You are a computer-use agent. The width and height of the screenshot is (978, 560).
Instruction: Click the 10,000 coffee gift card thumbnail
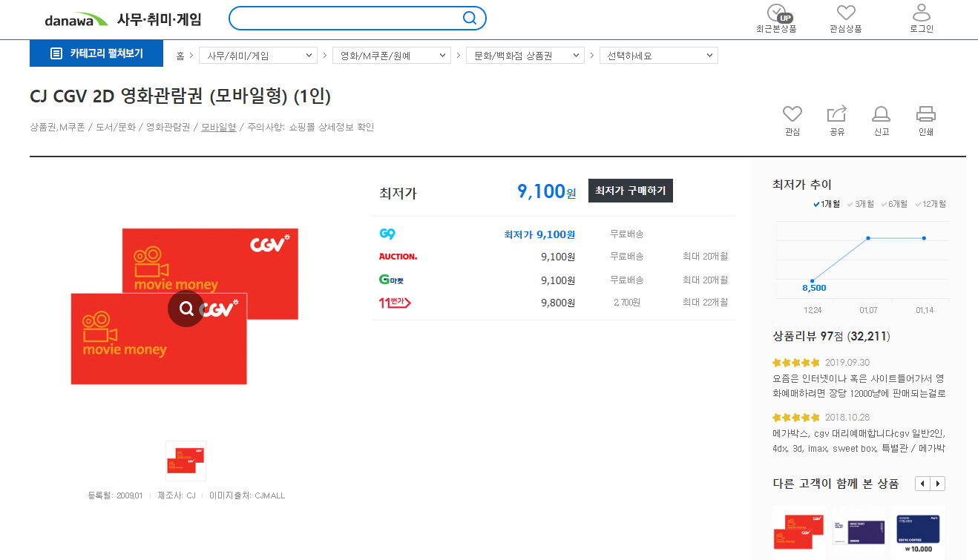pos(918,533)
